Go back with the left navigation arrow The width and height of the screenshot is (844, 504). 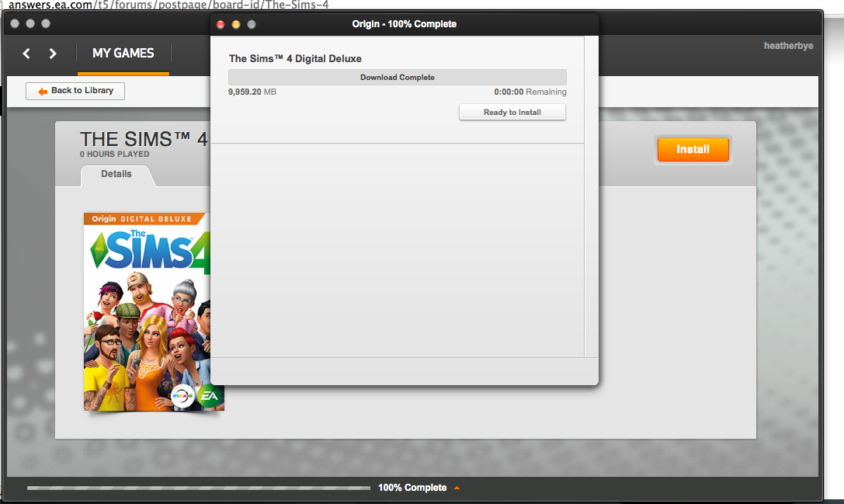pos(26,54)
